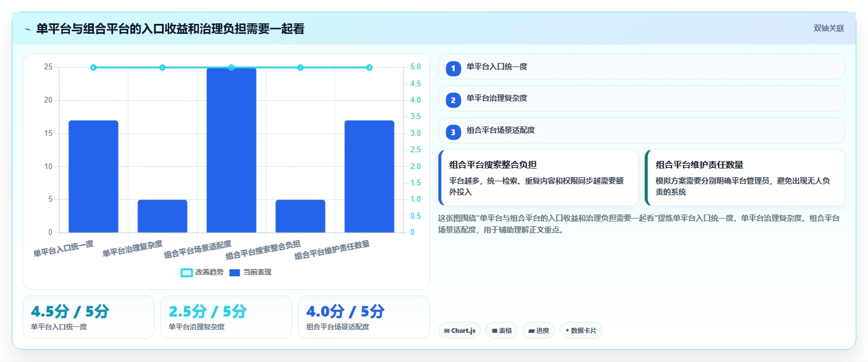The image size is (868, 362).
Task: Click the number 3 badge icon
Action: coord(454,132)
